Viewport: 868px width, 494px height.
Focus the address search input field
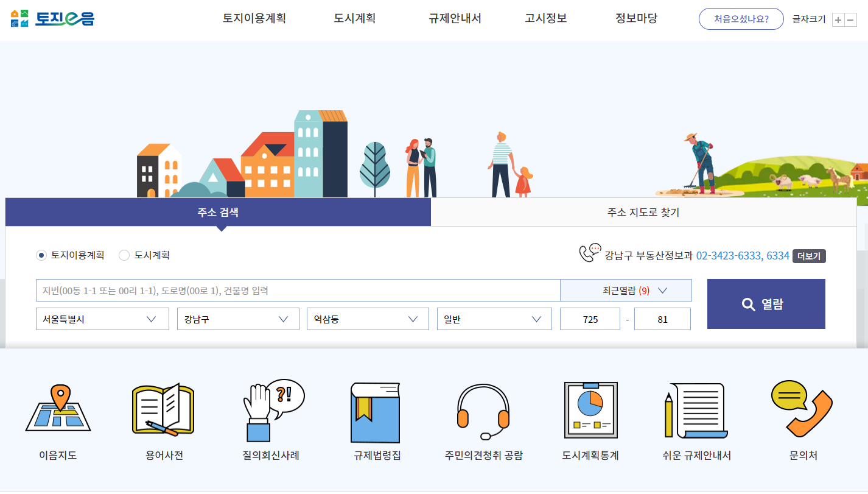tap(298, 291)
